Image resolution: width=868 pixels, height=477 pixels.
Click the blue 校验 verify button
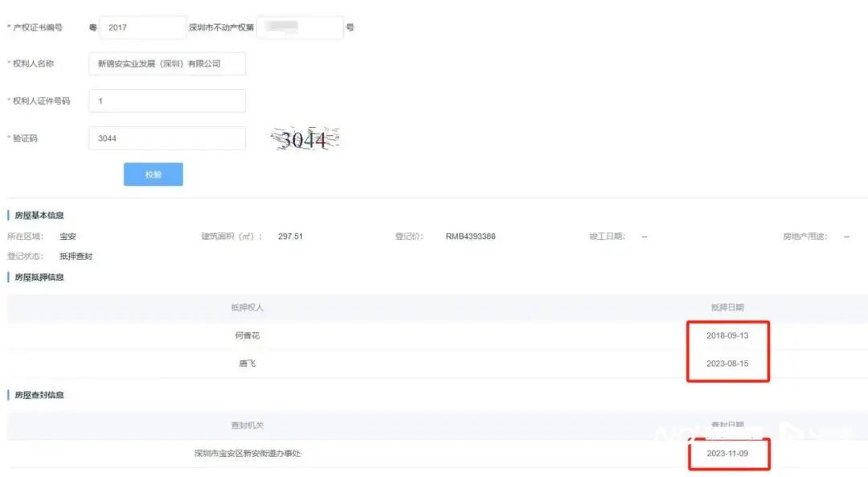[x=153, y=175]
